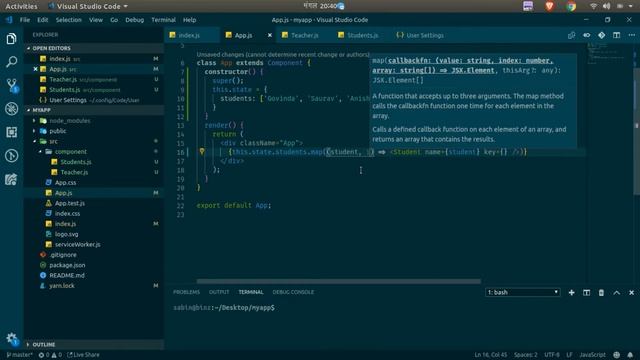Close the App.js editor tab
The height and width of the screenshot is (360, 640).
pos(270,36)
